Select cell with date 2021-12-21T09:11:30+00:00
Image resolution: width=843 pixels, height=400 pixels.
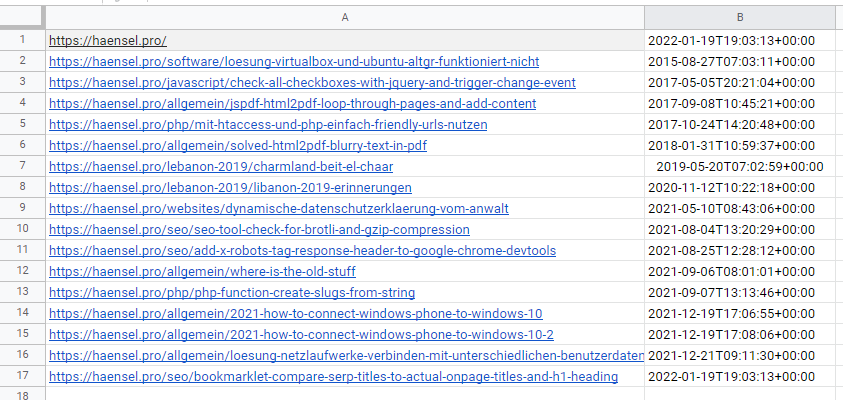740,356
